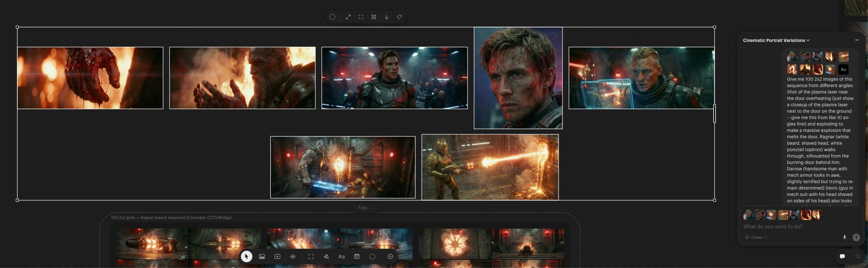Screen dimensions: 868x268
Task: Choose the image tool in bottom toolbar
Action: click(x=262, y=256)
